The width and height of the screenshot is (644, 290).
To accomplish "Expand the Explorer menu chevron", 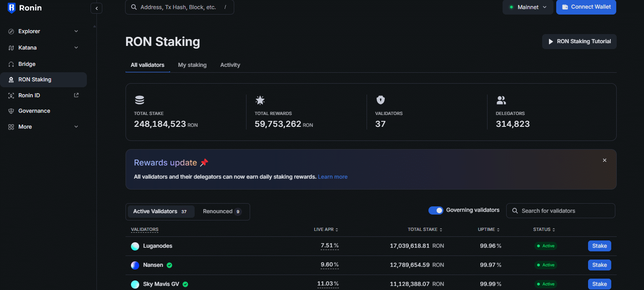I will click(x=76, y=31).
